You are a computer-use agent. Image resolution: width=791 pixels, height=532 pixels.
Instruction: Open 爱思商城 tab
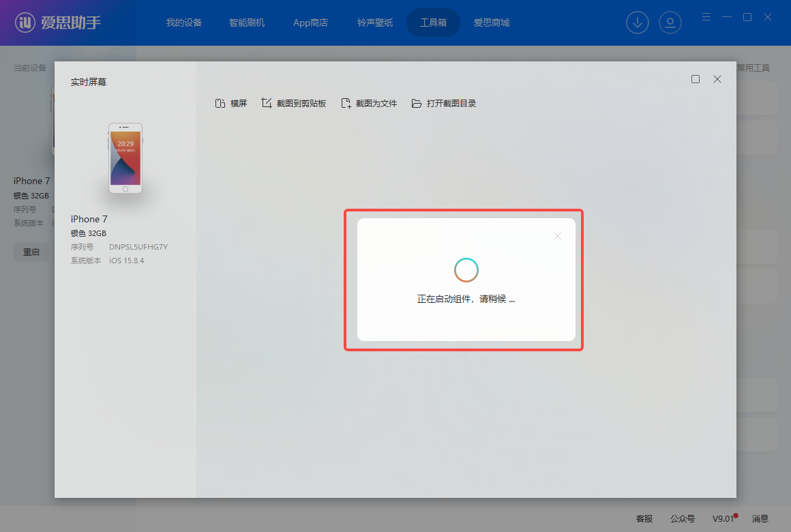(x=492, y=23)
